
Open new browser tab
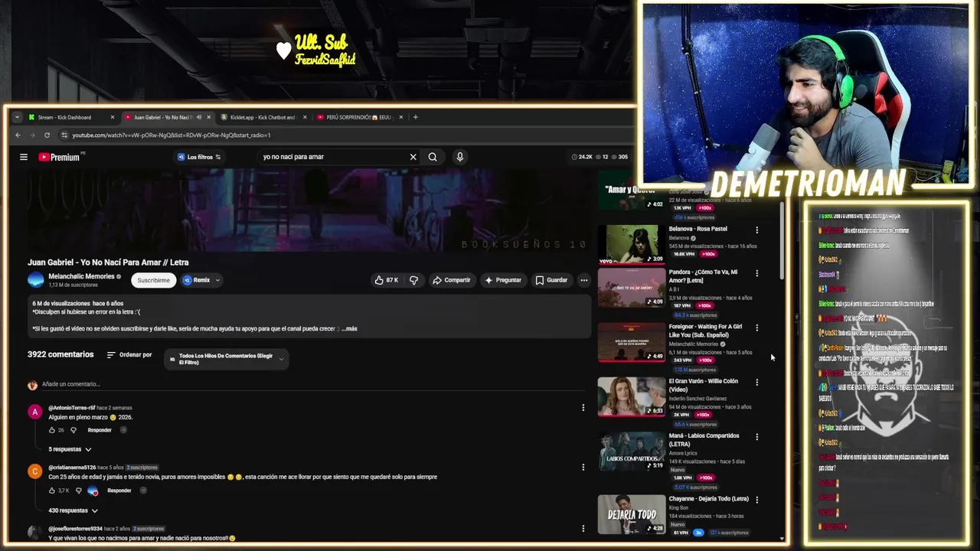pyautogui.click(x=416, y=117)
